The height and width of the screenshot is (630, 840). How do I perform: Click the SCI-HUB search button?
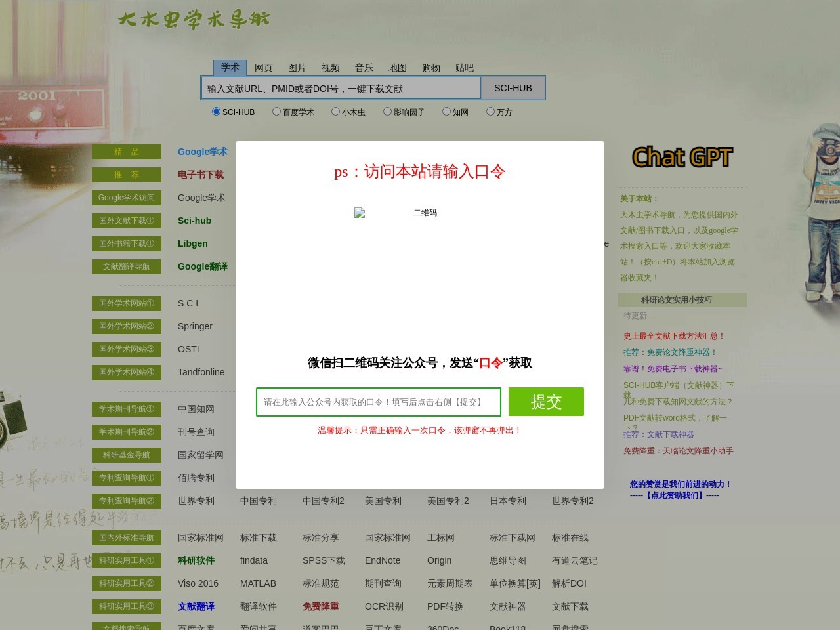(x=513, y=88)
